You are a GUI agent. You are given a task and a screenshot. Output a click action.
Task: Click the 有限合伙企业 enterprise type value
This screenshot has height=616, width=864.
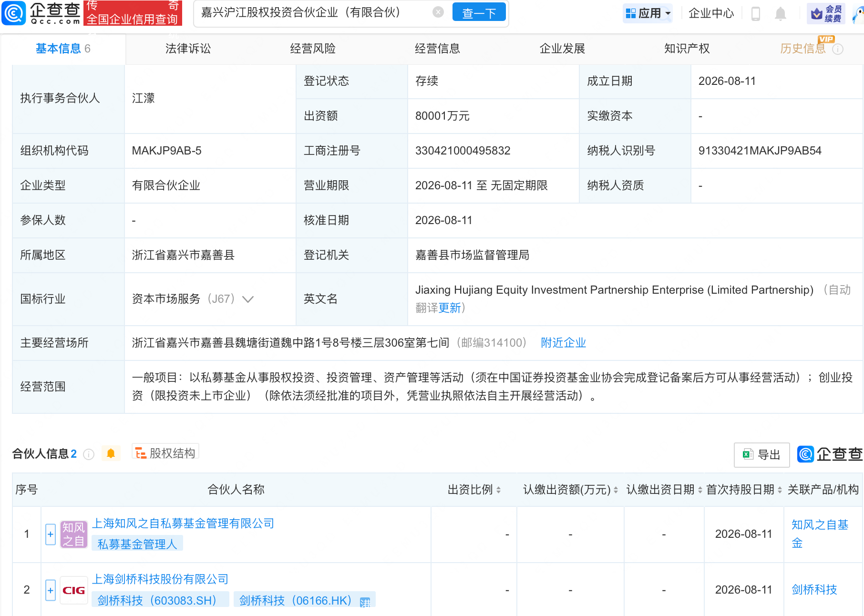(x=166, y=185)
